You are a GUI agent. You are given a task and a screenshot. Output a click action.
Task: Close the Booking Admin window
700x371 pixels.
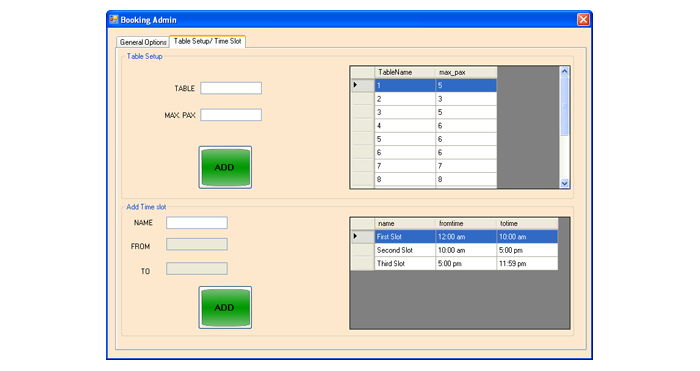pyautogui.click(x=583, y=20)
